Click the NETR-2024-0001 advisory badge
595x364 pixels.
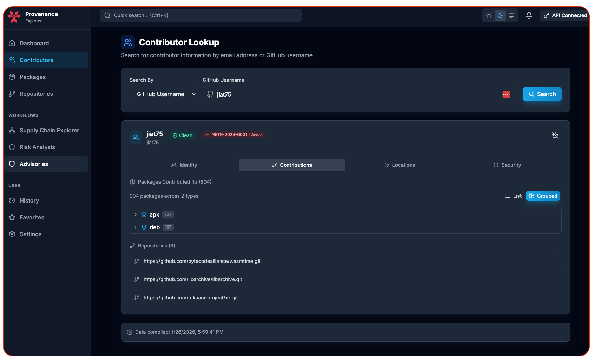pyautogui.click(x=233, y=134)
